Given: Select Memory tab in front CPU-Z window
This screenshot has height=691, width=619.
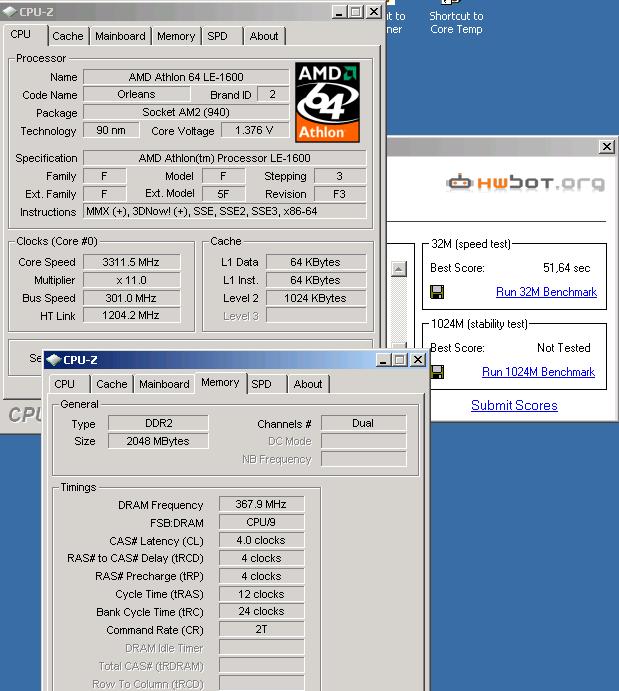Looking at the screenshot, I should tap(220, 383).
